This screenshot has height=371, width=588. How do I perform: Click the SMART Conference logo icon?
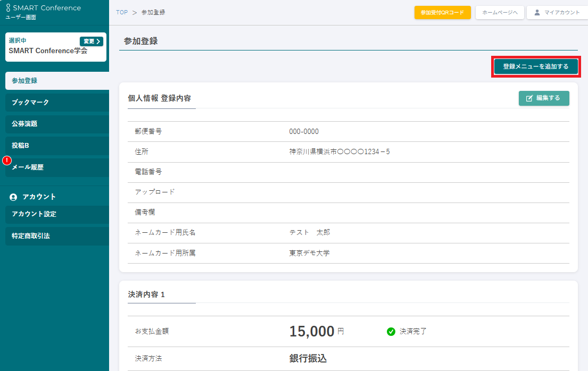click(x=8, y=8)
